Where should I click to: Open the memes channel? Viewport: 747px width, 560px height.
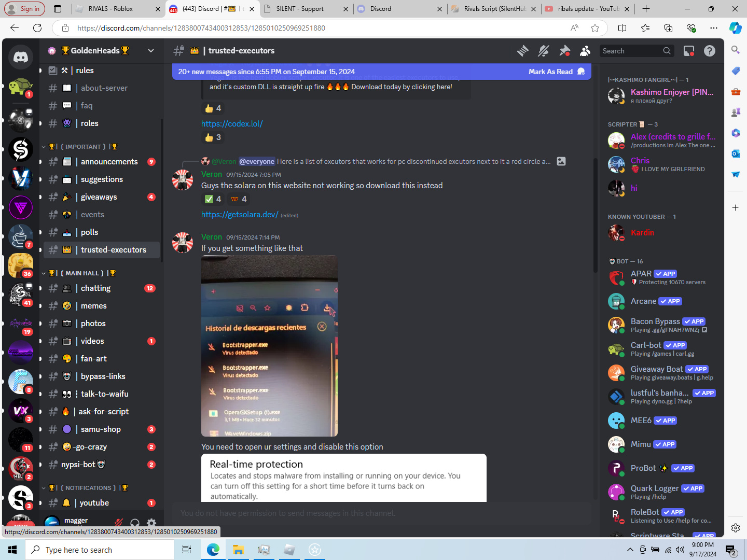tap(102, 306)
